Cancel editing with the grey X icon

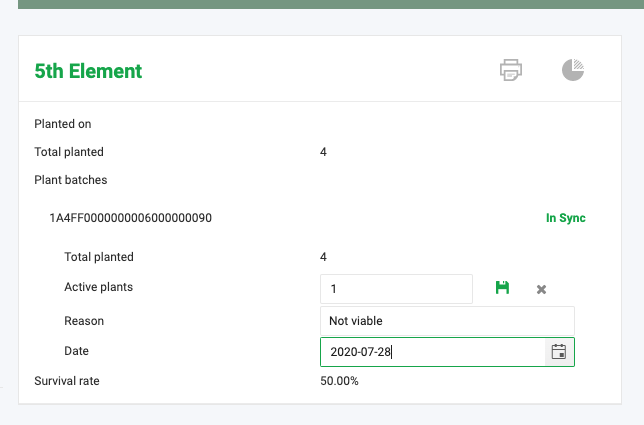(x=541, y=289)
